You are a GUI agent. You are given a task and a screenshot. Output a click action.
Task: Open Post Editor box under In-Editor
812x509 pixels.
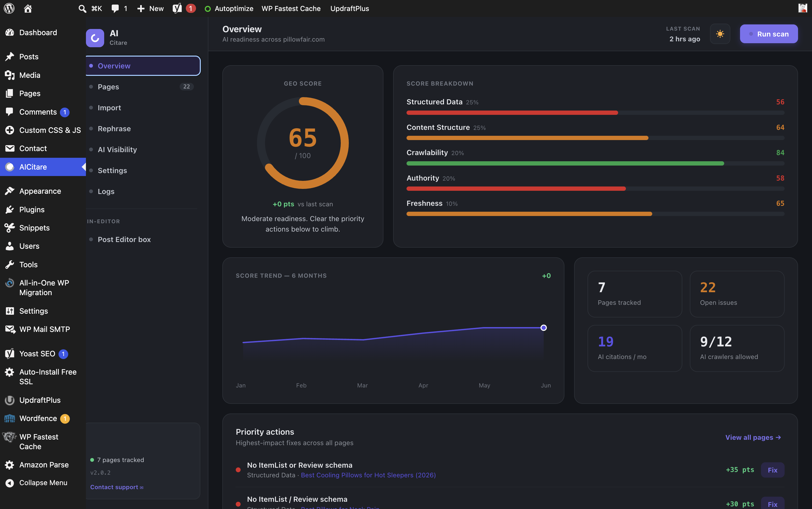point(143,239)
